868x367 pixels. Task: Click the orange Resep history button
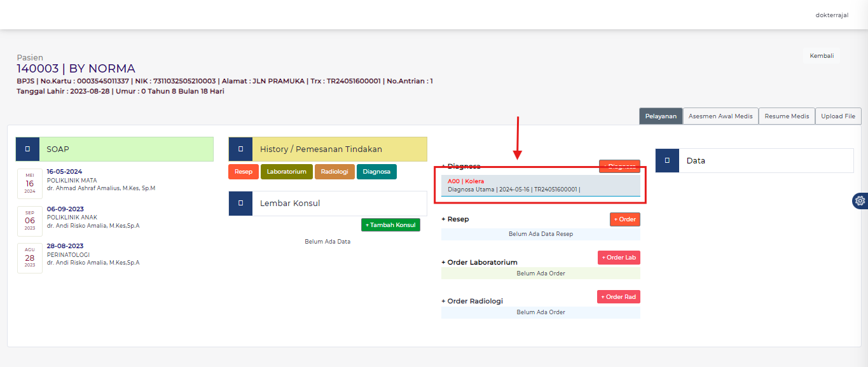[x=243, y=172]
